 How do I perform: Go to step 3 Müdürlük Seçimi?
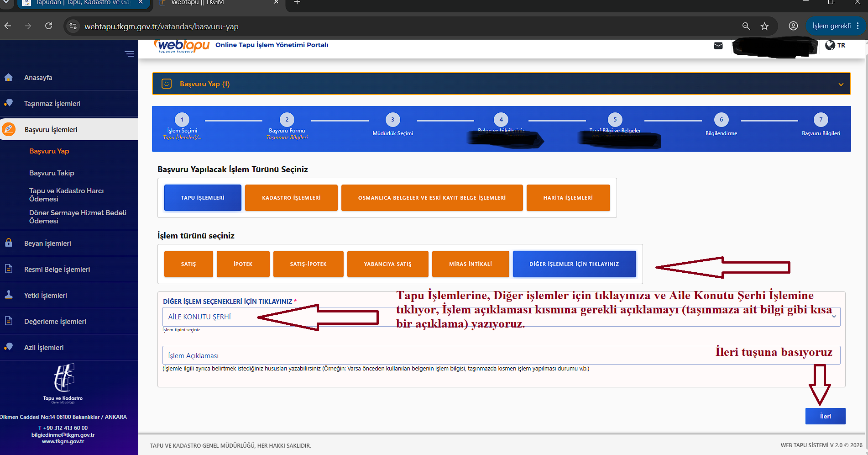coord(393,120)
